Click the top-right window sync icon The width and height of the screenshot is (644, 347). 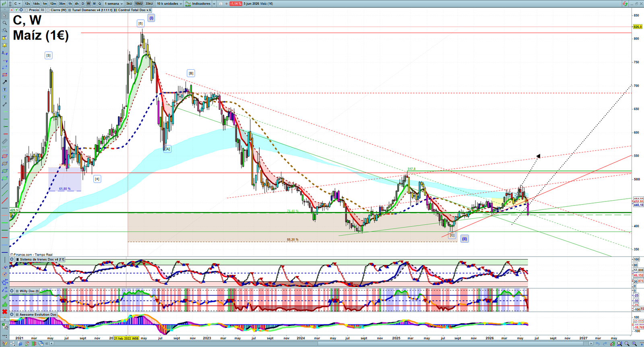625,3
